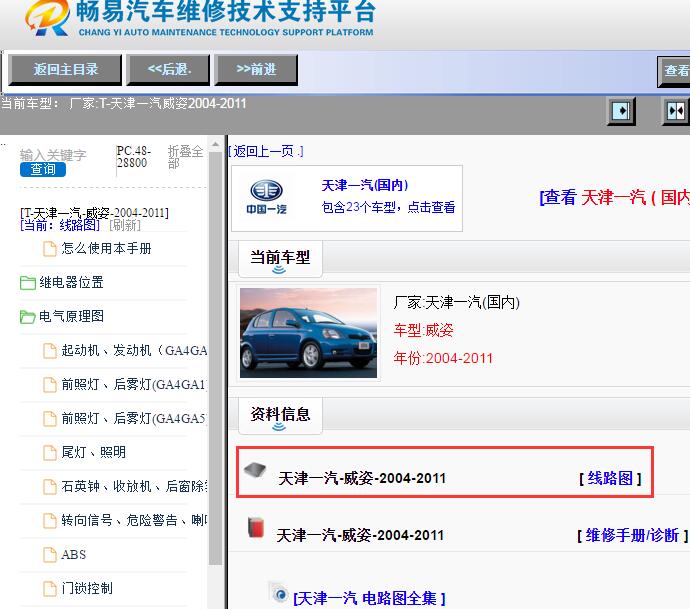Click the 当前：线路图 link
Viewport: 690px width, 609px height.
pos(60,225)
